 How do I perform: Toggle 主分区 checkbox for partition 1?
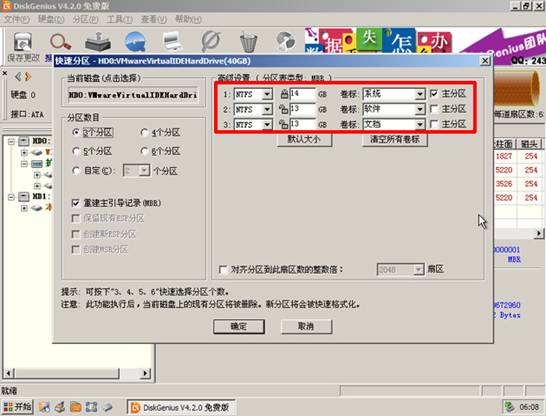(x=434, y=94)
